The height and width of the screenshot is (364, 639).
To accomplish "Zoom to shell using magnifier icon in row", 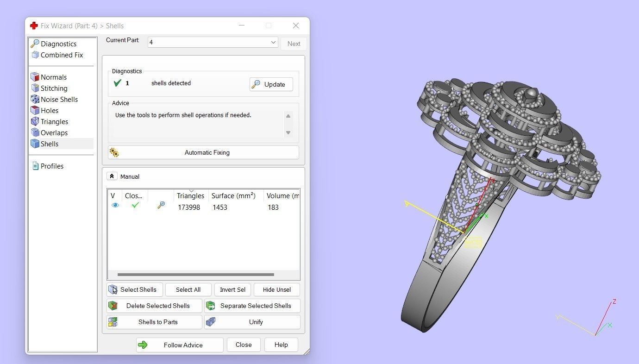I will [x=161, y=205].
